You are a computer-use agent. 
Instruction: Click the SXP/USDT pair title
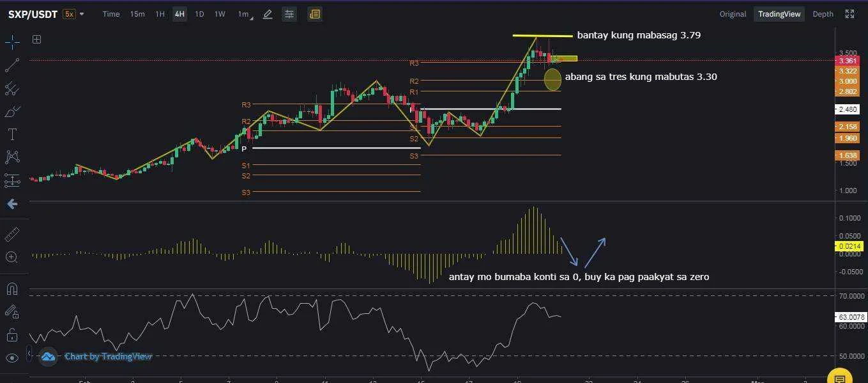pyautogui.click(x=33, y=14)
